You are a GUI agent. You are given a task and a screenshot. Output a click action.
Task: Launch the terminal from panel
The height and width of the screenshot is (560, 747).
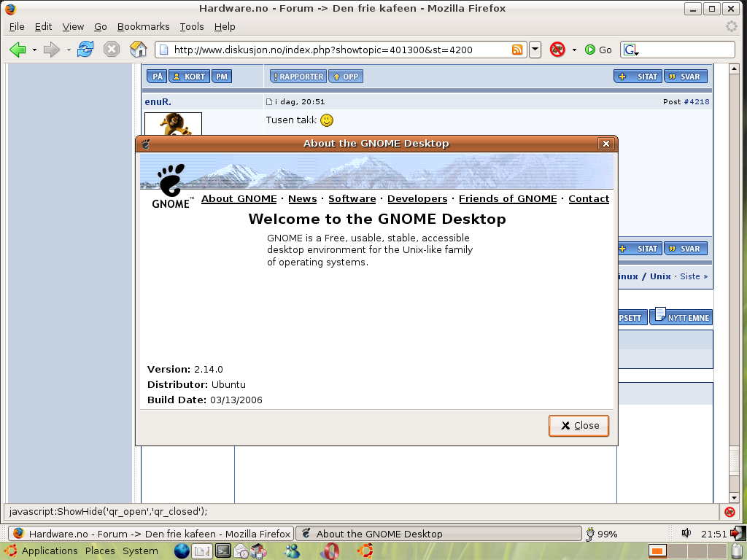coord(223,551)
